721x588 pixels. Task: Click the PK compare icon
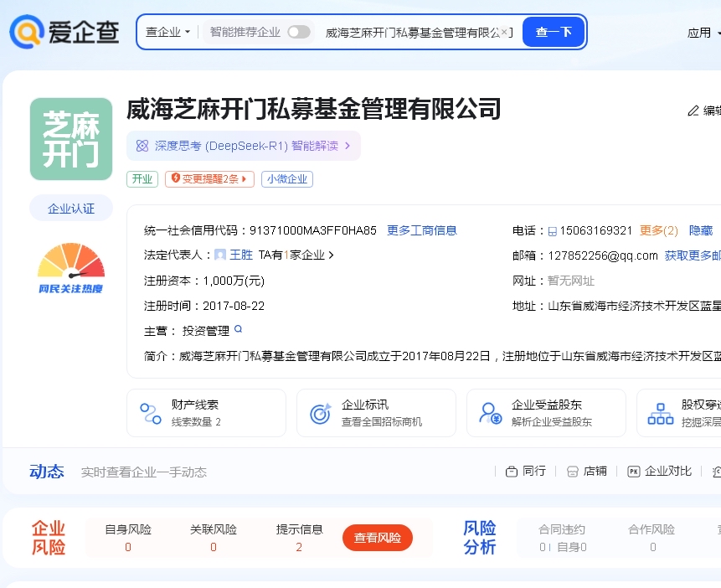(634, 472)
